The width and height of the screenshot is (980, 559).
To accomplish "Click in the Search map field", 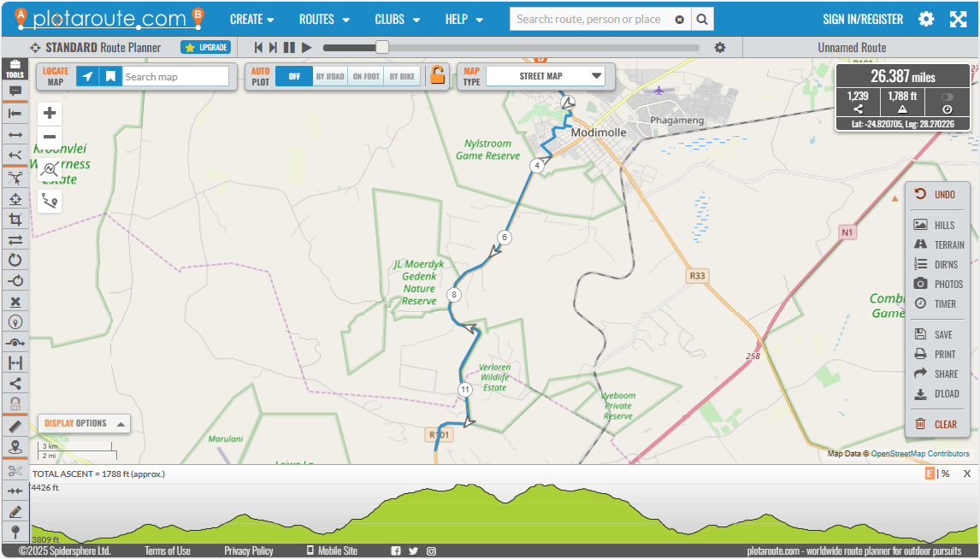I will (175, 76).
